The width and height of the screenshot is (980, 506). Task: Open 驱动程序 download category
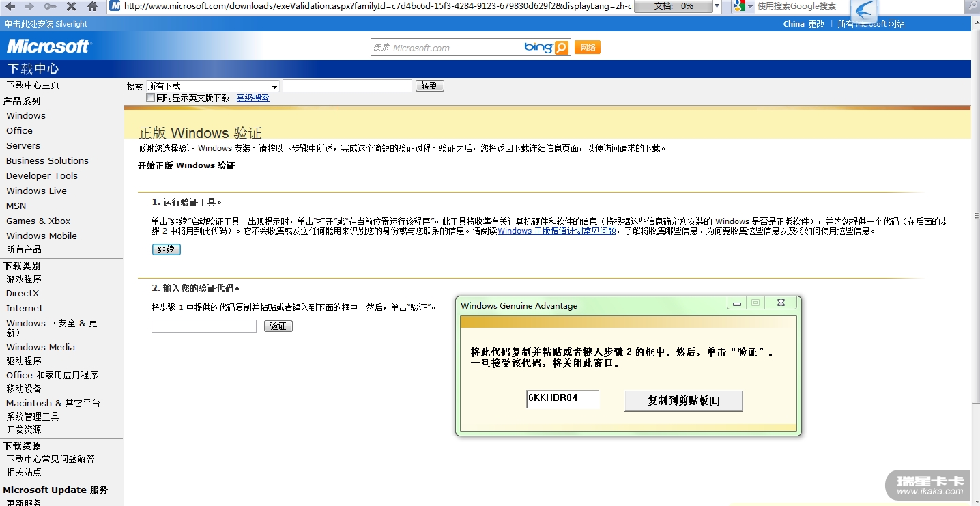24,361
